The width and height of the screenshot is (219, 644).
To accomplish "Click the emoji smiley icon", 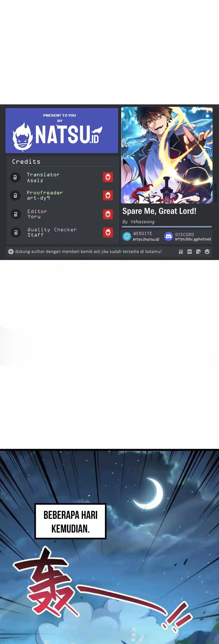I will (x=207, y=252).
